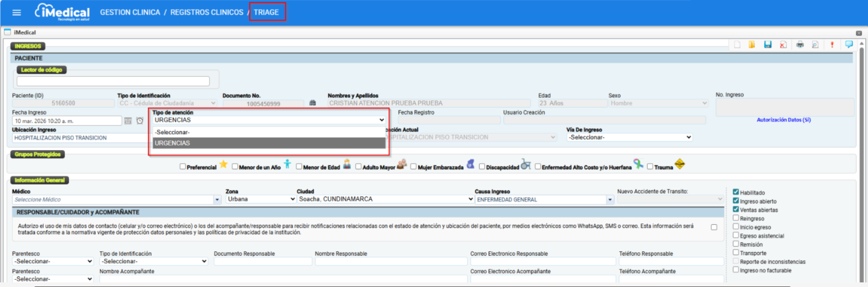Image resolution: width=868 pixels, height=287 pixels.
Task: Uncheck the Habilitado checkbox
Action: coord(736,192)
